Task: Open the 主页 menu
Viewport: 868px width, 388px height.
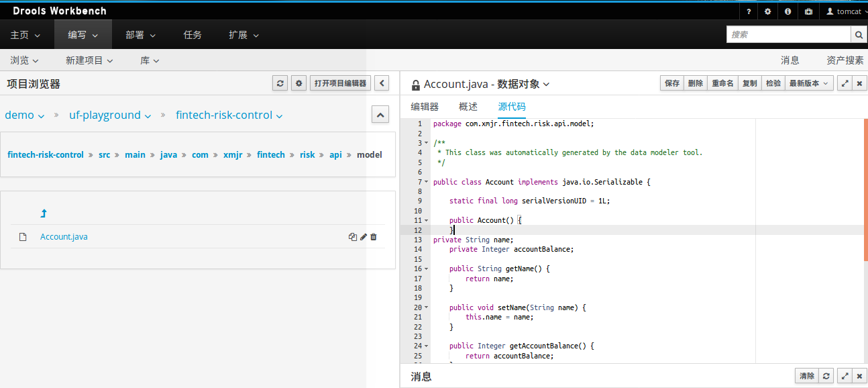Action: (25, 35)
